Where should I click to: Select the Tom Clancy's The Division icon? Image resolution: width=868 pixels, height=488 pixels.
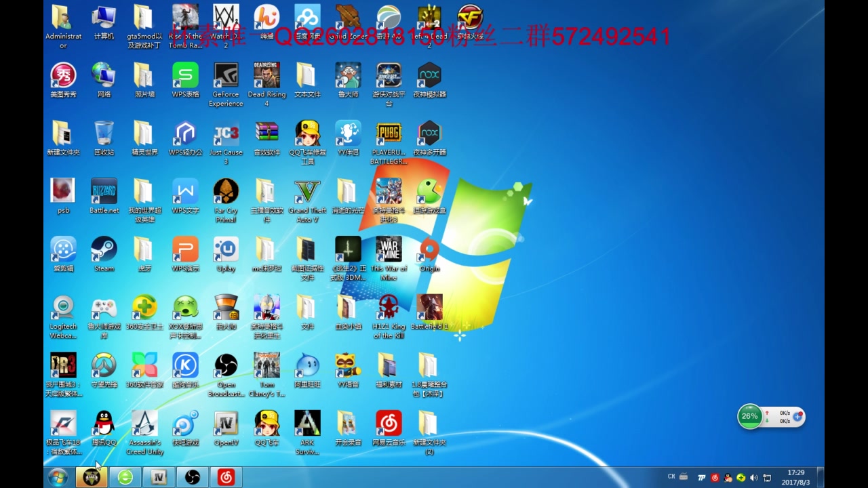click(267, 375)
